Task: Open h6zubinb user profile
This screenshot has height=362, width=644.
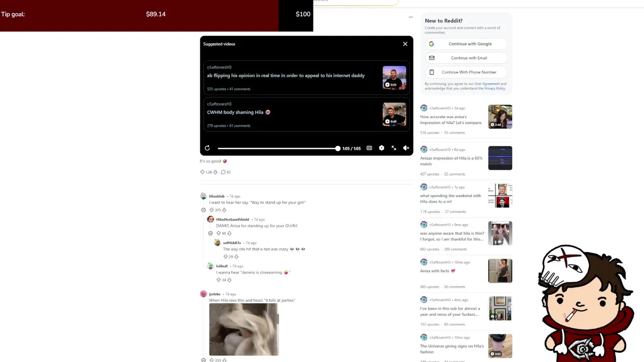Action: click(217, 196)
